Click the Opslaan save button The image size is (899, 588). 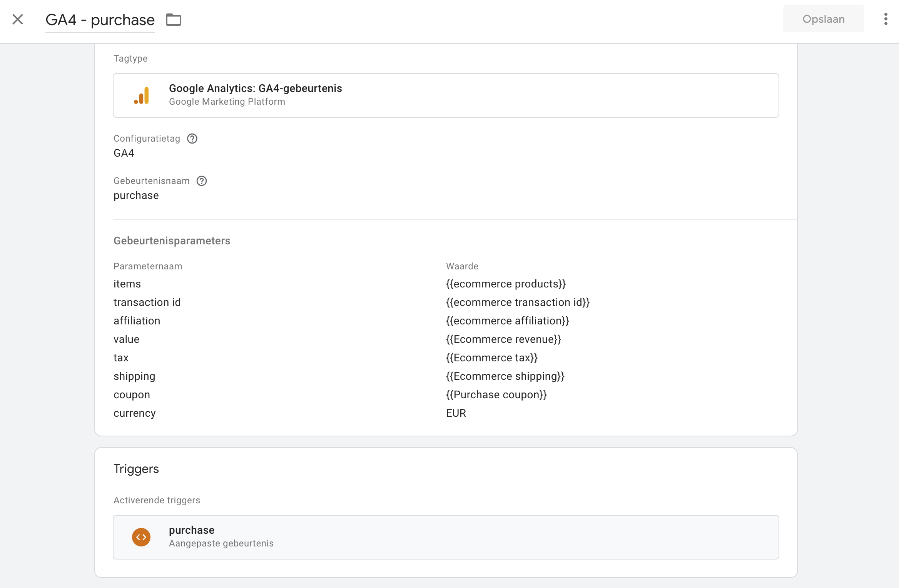pos(823,19)
